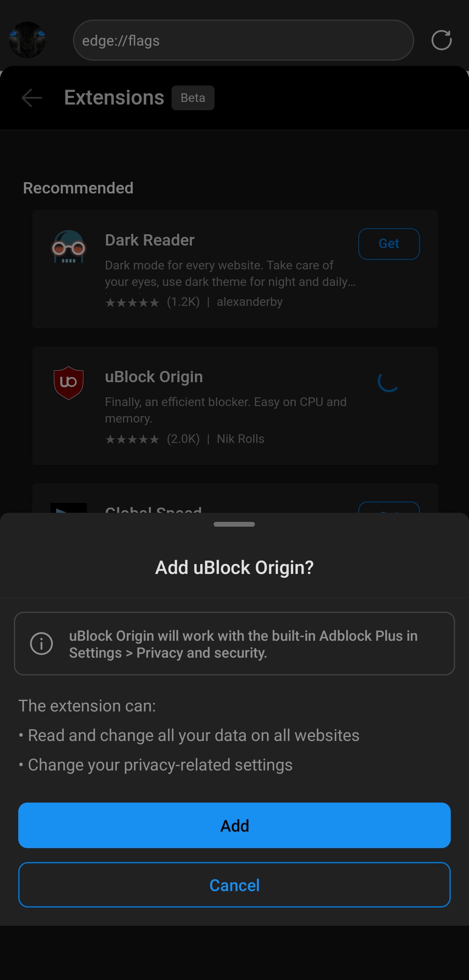469x980 pixels.
Task: Confirm with the blue Add button
Action: (234, 825)
